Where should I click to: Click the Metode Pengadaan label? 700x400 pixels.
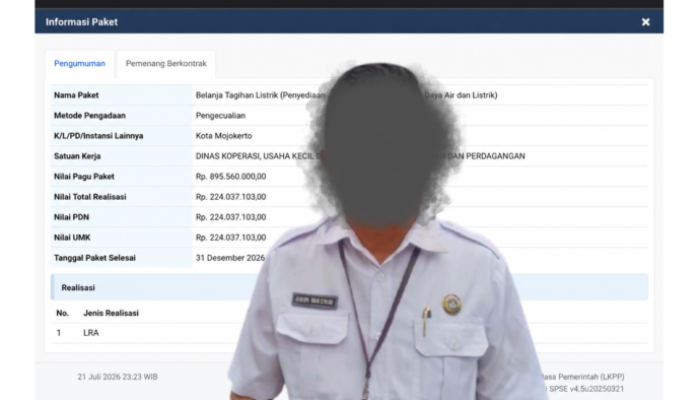90,116
